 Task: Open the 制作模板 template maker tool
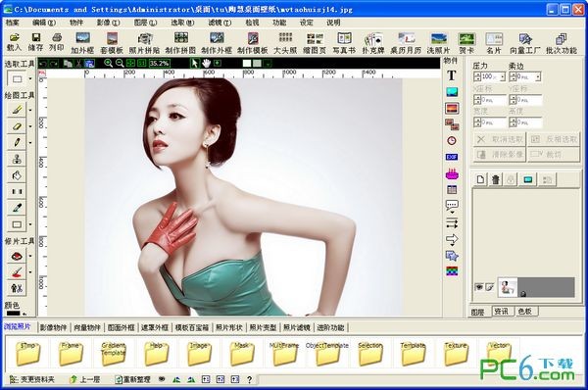click(x=253, y=43)
